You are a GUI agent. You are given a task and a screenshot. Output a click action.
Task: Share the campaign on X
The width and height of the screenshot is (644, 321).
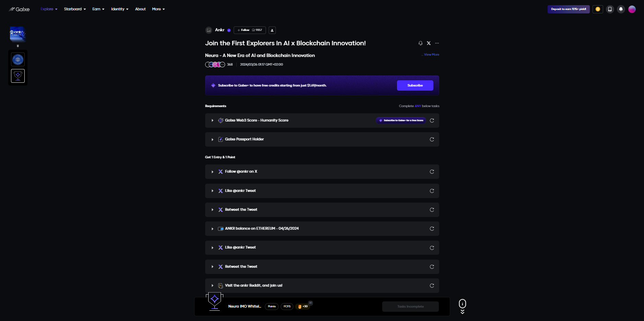429,43
